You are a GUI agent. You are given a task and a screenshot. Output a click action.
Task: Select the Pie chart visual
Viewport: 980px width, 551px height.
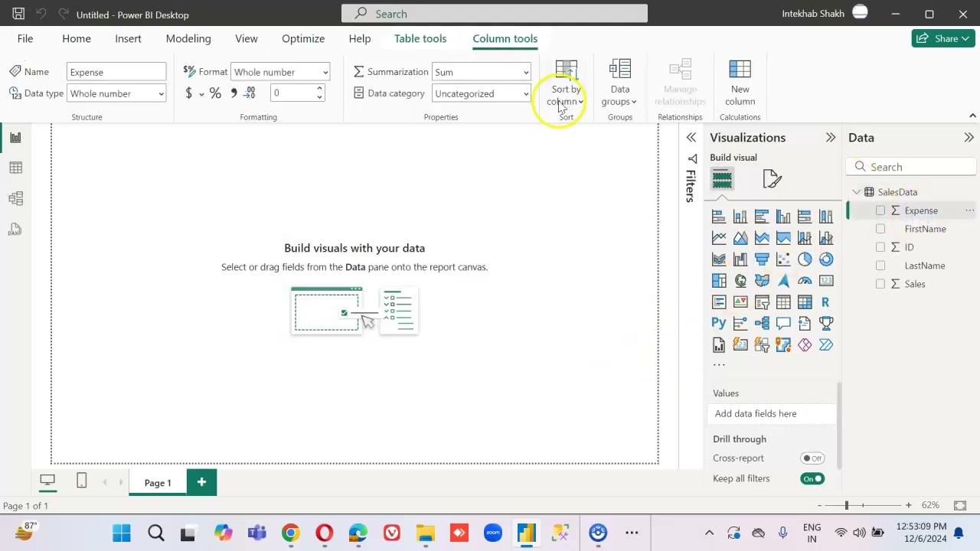click(x=805, y=259)
